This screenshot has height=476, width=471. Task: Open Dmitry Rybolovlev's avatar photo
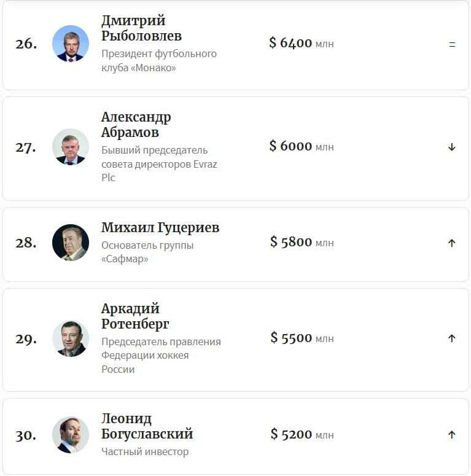71,44
